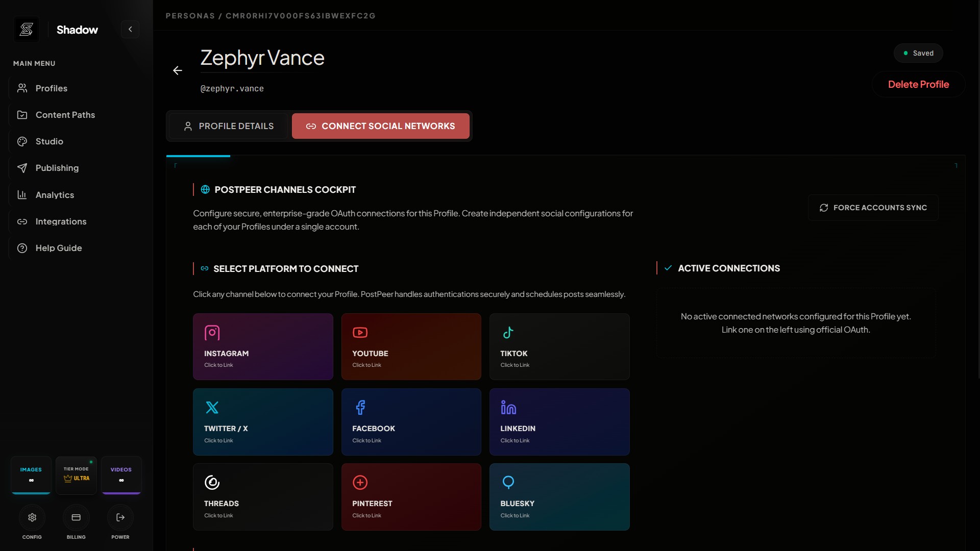This screenshot has height=551, width=980.
Task: Click the Power logout icon
Action: pos(120,517)
